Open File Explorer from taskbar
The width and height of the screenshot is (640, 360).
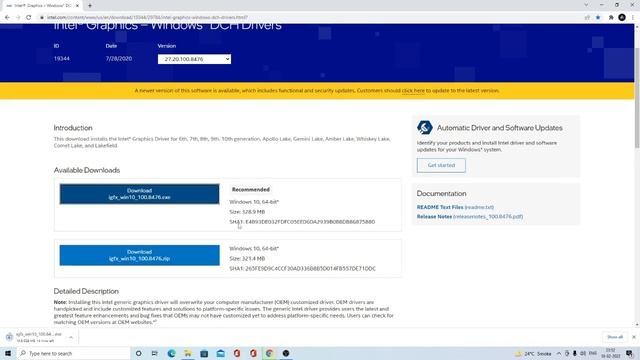click(188, 353)
